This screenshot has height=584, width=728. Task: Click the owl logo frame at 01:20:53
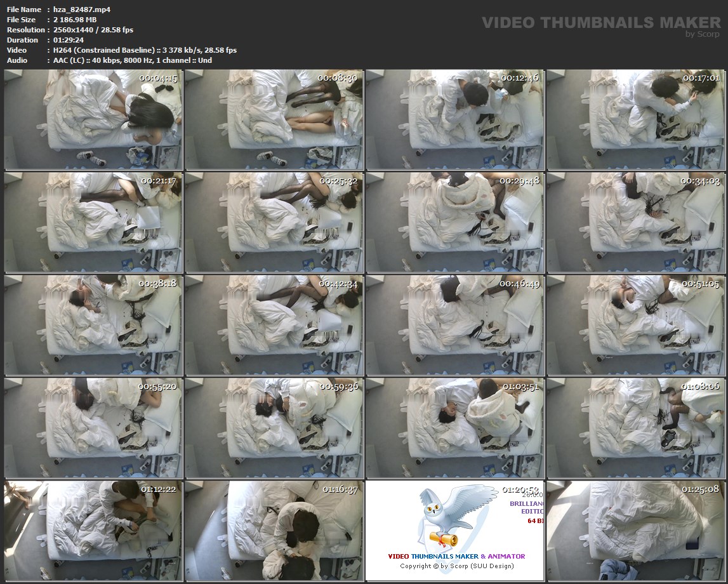pos(455,531)
